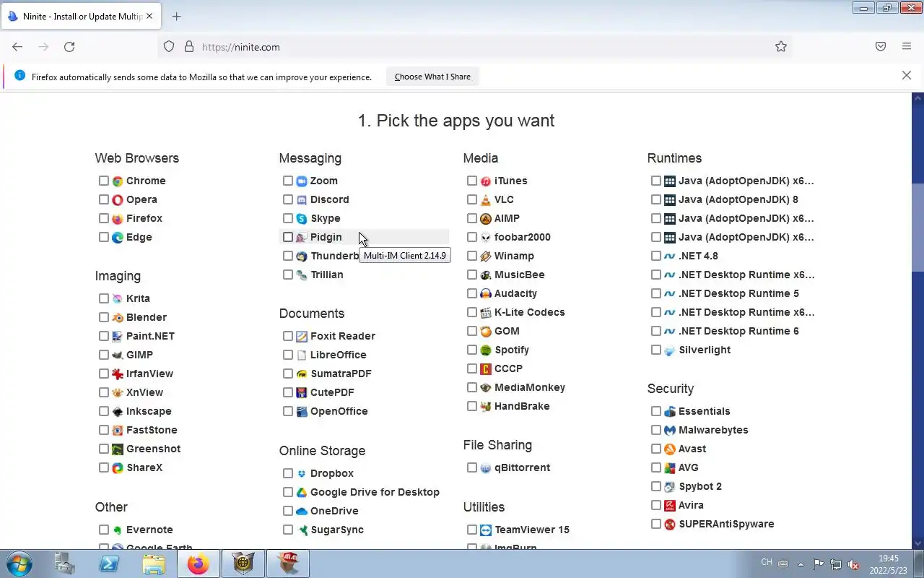Show hidden system tray icons
Screen dimensions: 924x578
click(x=801, y=564)
